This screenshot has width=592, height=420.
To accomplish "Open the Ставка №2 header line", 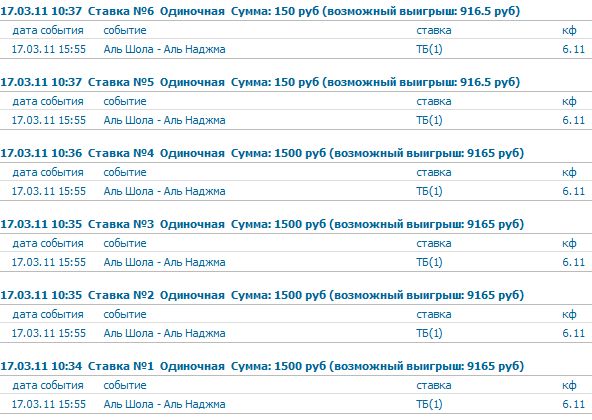I will (x=262, y=295).
